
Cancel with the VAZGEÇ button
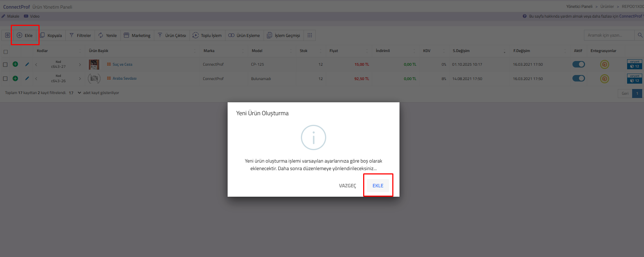pos(347,186)
